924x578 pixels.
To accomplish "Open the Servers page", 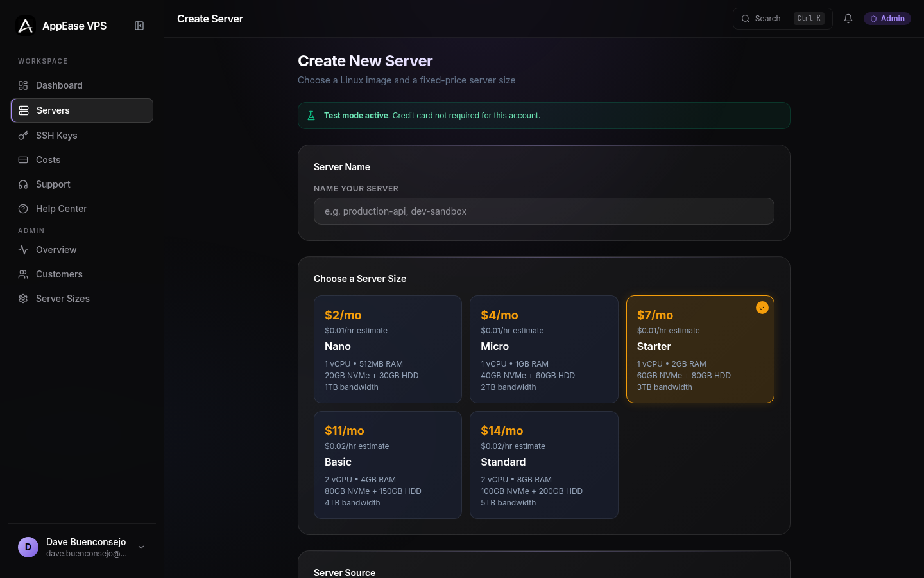I will (x=82, y=110).
